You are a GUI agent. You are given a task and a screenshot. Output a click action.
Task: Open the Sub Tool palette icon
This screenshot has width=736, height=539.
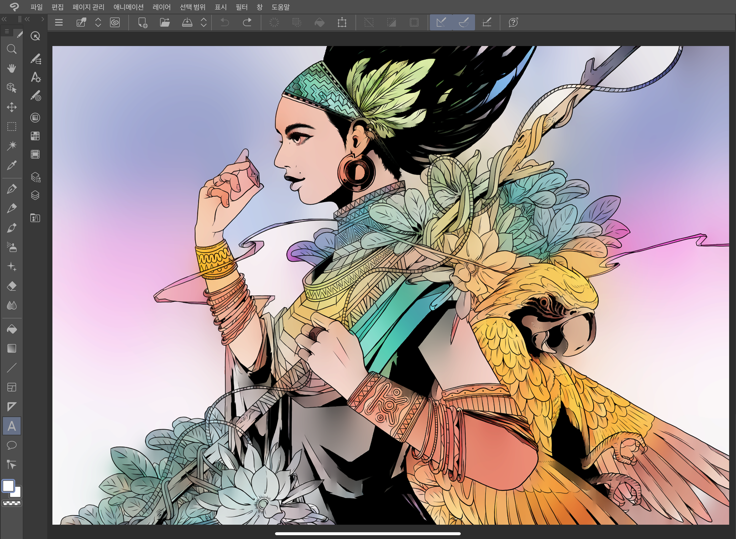pos(35,59)
